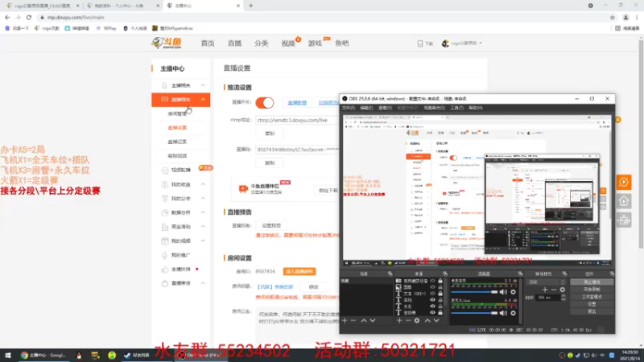644x362 pixels.
Task: Open Steam from the taskbar
Action: point(138,356)
